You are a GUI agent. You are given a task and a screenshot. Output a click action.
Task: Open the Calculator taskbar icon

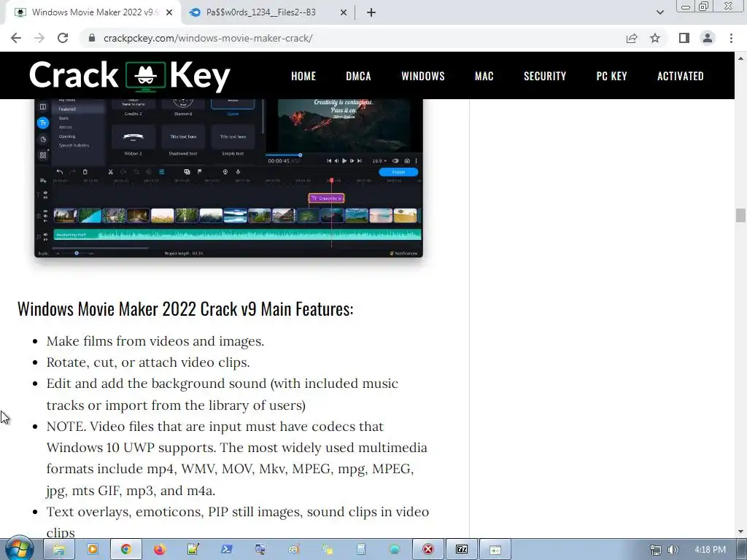tap(361, 550)
